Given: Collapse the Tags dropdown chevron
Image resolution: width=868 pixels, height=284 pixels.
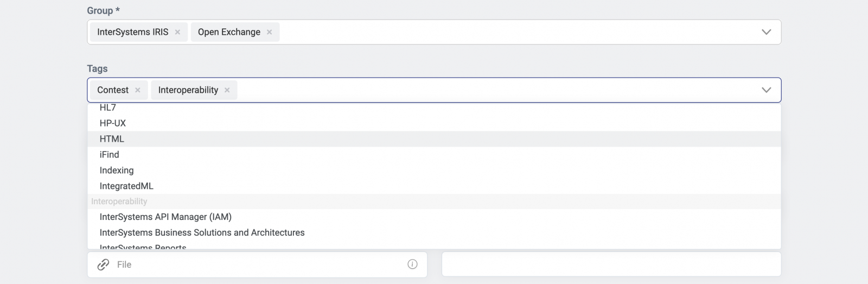Looking at the screenshot, I should 766,90.
